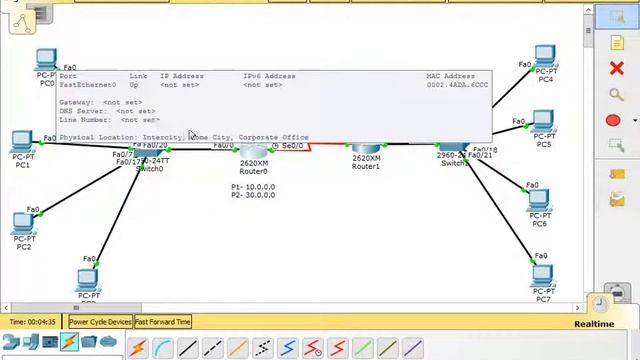Activate the red X Delete tool
This screenshot has width=640, height=360.
tap(617, 68)
